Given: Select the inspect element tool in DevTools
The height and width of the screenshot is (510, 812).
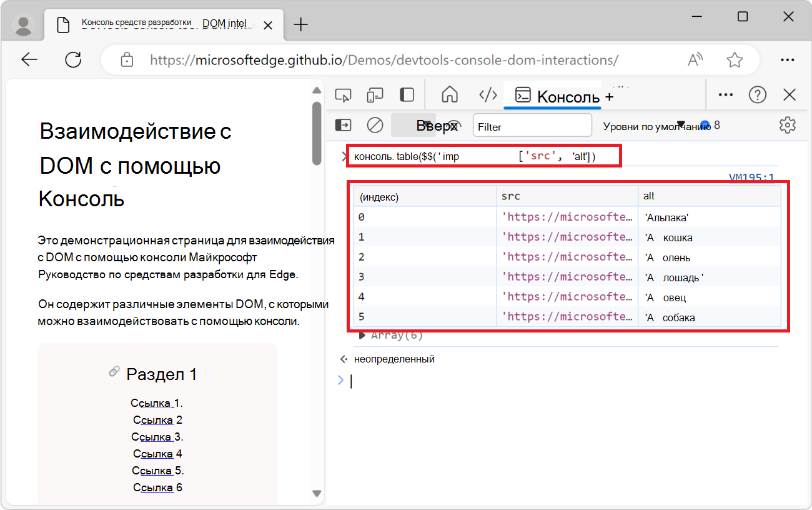Looking at the screenshot, I should coord(342,94).
